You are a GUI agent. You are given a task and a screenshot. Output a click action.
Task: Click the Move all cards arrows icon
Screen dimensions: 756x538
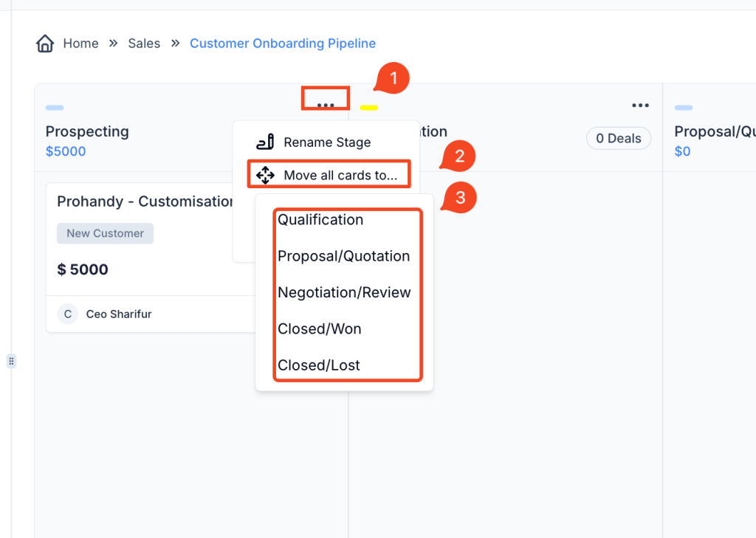click(x=265, y=176)
